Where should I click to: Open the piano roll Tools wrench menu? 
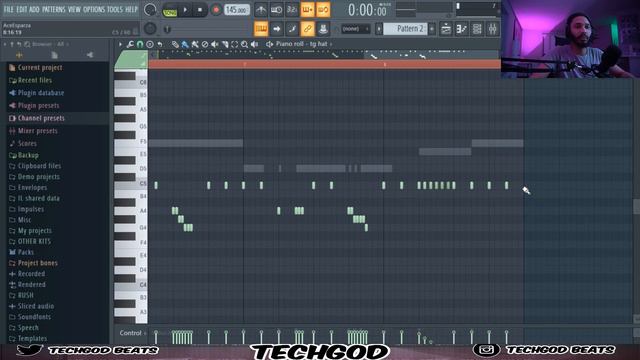(130, 44)
